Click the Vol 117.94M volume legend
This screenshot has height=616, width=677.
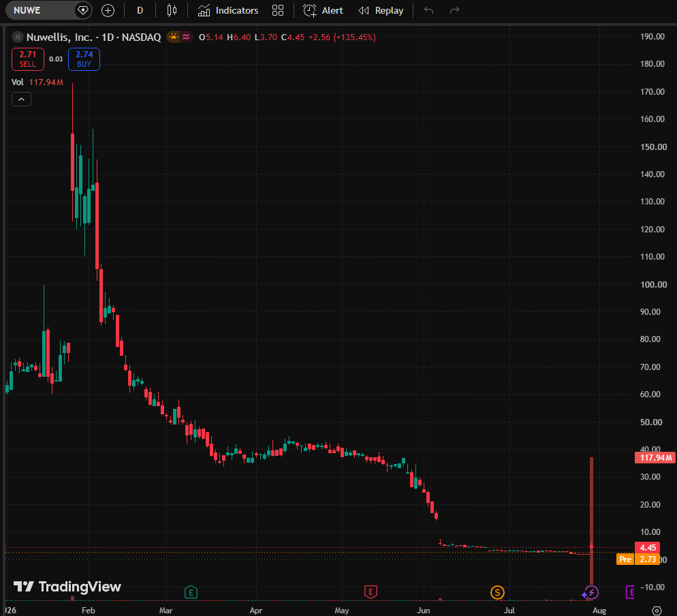[x=37, y=82]
